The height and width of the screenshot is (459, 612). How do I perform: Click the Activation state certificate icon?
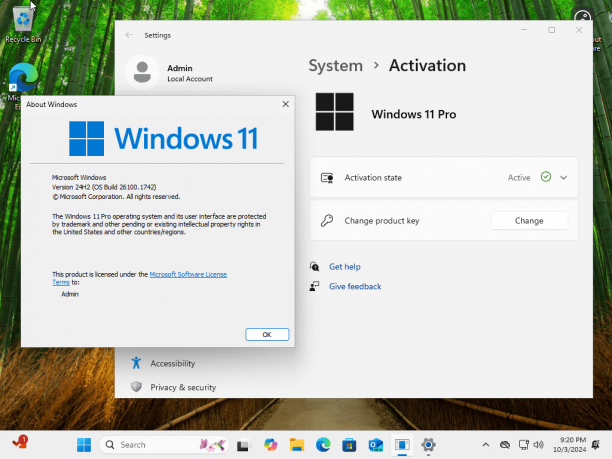pyautogui.click(x=327, y=178)
